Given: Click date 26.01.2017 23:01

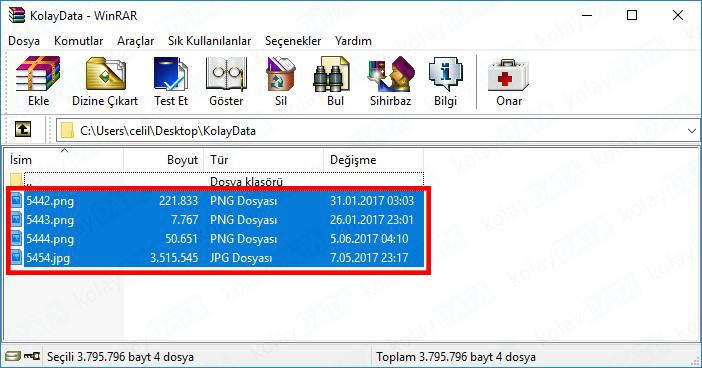Looking at the screenshot, I should point(372,220).
